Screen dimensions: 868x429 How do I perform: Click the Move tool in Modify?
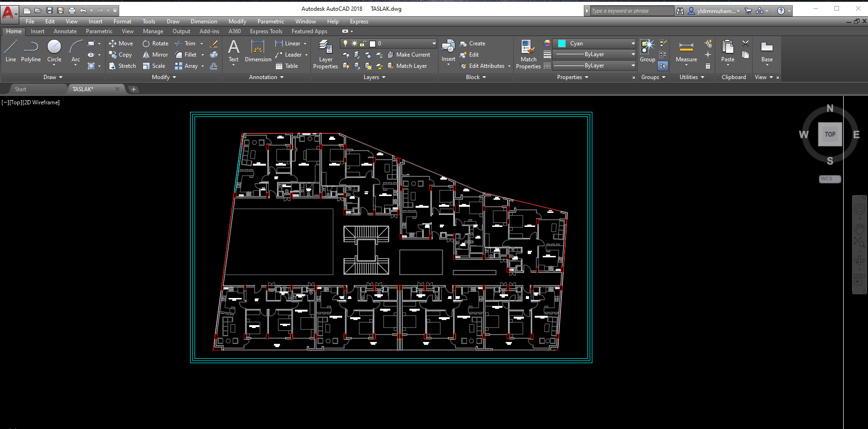click(121, 44)
